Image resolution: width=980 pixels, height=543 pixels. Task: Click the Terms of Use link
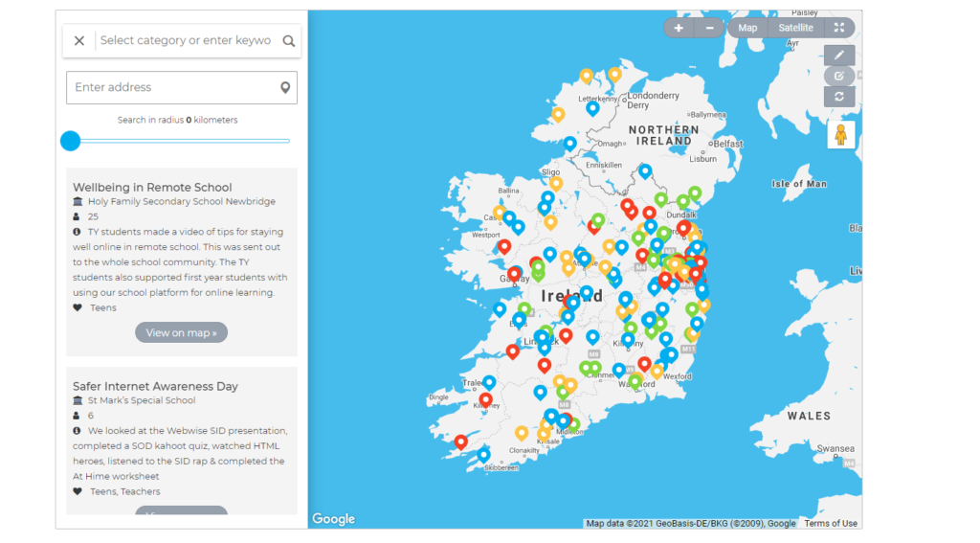tap(831, 523)
